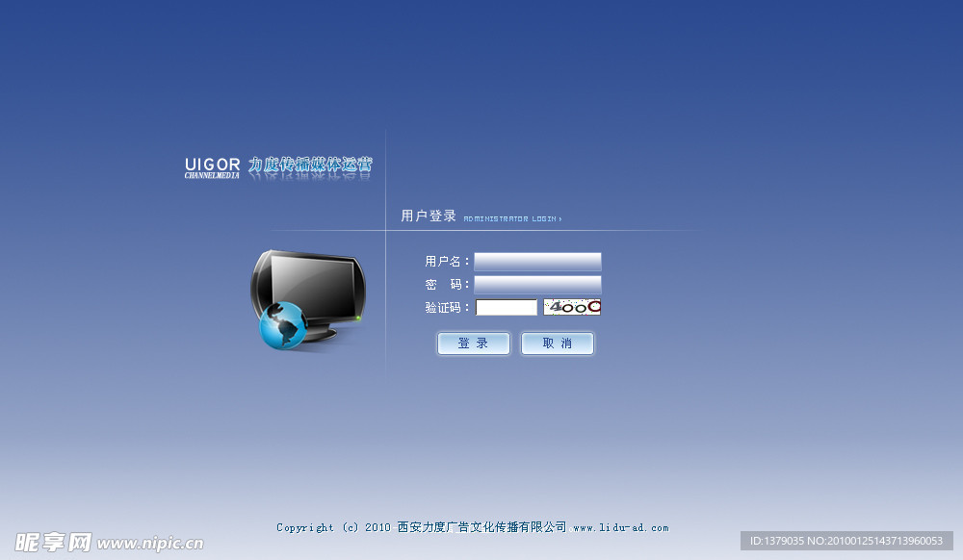
Task: Focus the 用户名 username input field
Action: pos(537,262)
